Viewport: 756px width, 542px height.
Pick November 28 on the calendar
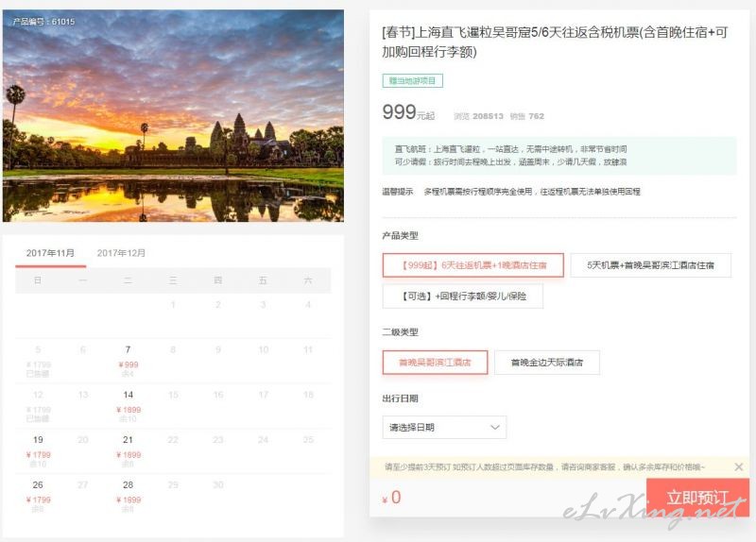coord(128,496)
